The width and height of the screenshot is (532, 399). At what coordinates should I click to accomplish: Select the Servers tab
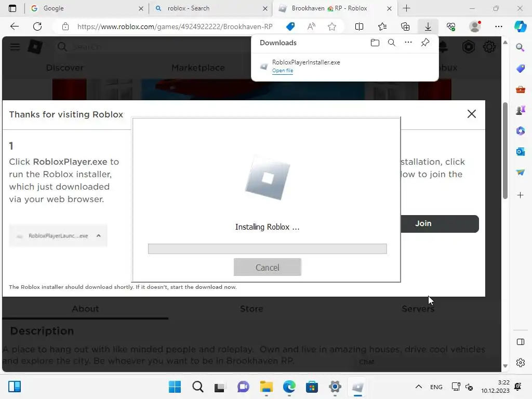(418, 309)
